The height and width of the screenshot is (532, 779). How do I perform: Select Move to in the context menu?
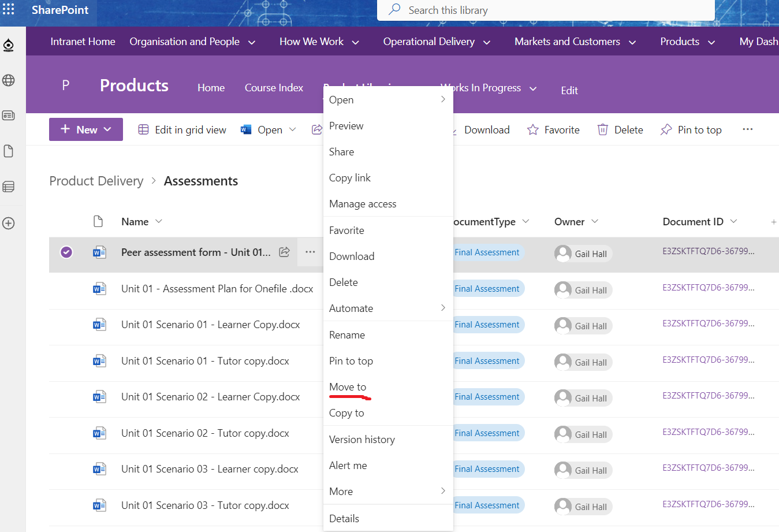point(348,387)
